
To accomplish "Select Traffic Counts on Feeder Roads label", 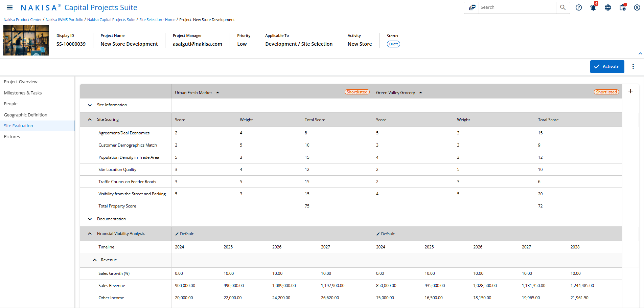I will tap(127, 182).
